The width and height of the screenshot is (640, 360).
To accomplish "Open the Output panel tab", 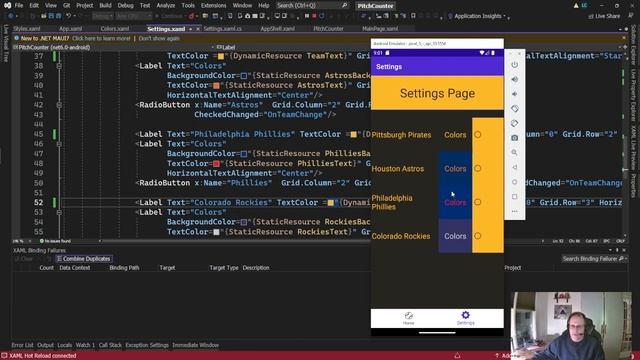I will 45,345.
